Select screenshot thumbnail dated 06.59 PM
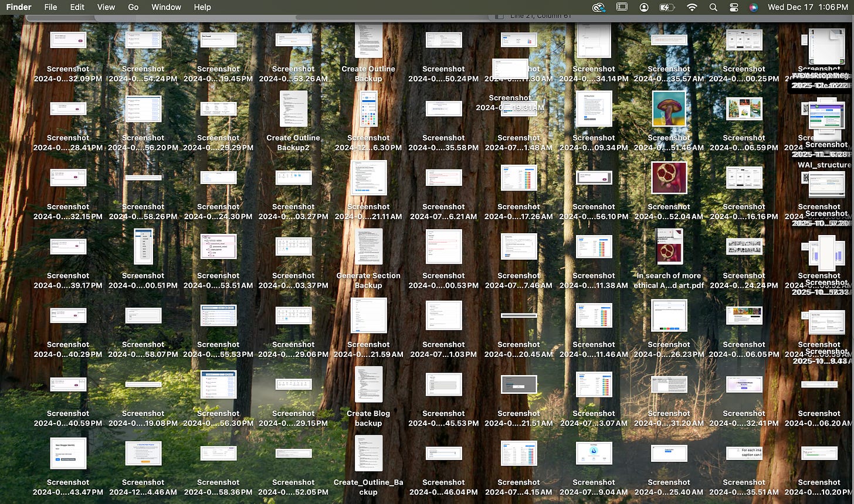The height and width of the screenshot is (504, 854). [744, 109]
